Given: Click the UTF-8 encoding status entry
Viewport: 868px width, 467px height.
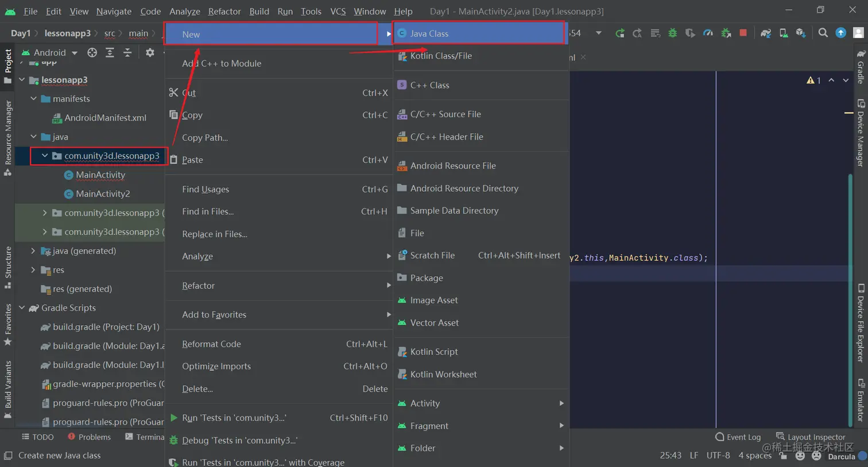Looking at the screenshot, I should 718,456.
